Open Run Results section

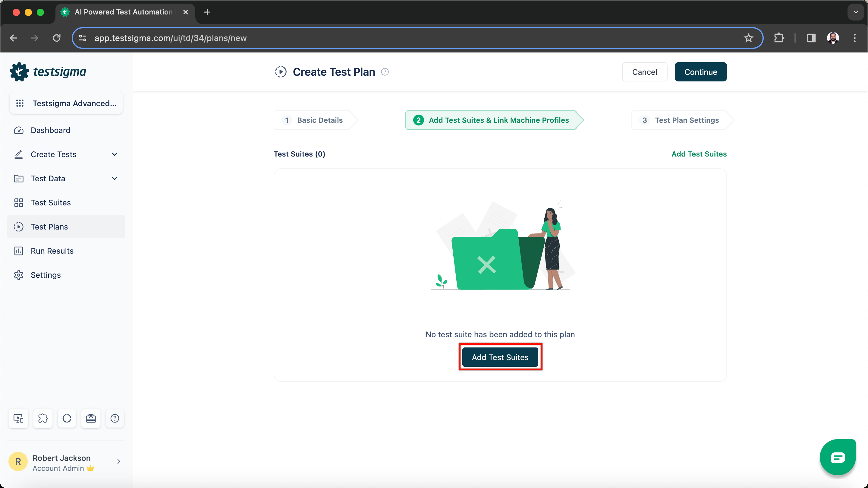click(x=52, y=251)
